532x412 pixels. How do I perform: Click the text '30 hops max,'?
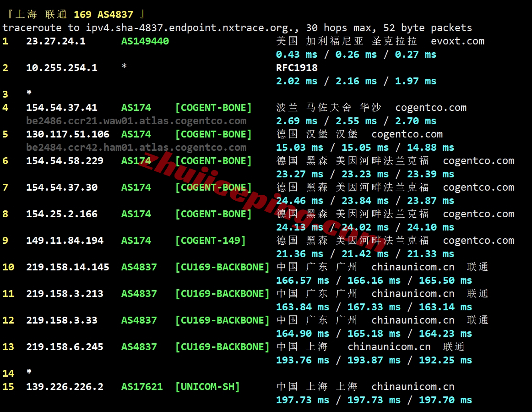coord(341,28)
